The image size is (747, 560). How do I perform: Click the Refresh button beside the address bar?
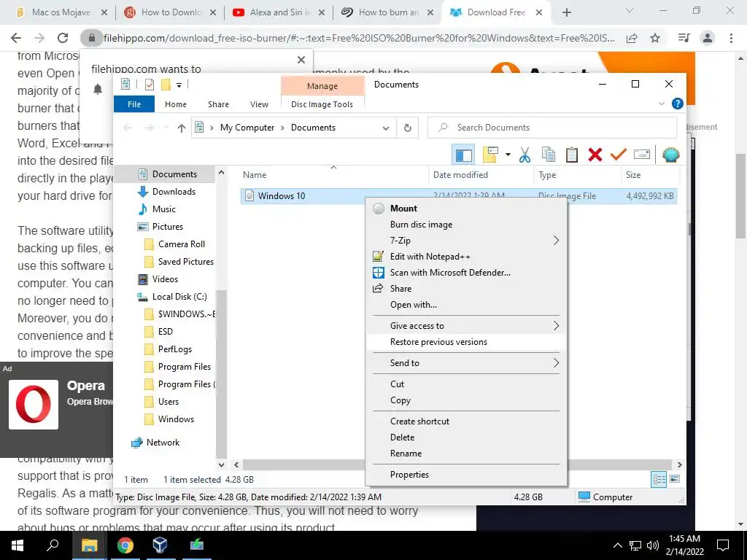tap(407, 128)
